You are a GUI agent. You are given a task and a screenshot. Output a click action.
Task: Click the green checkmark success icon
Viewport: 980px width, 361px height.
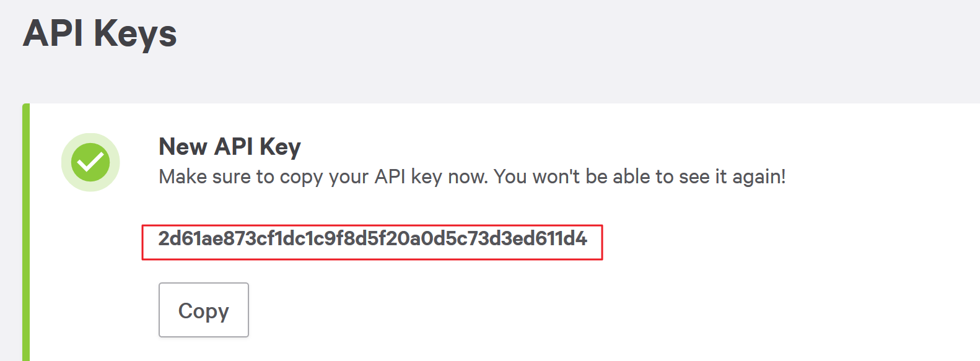tap(90, 162)
